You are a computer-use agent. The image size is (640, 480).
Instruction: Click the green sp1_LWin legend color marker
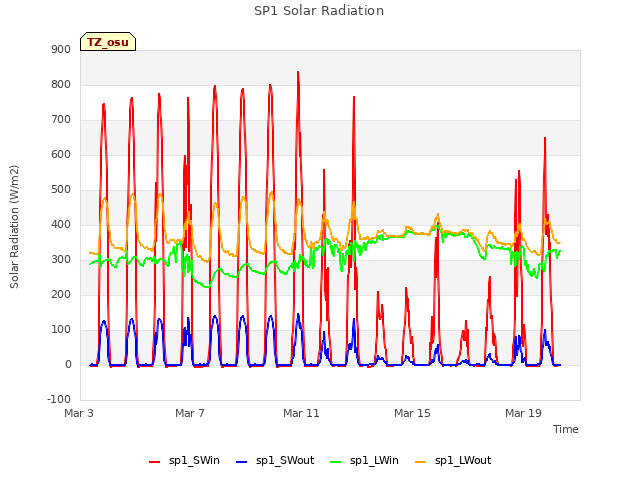[336, 462]
